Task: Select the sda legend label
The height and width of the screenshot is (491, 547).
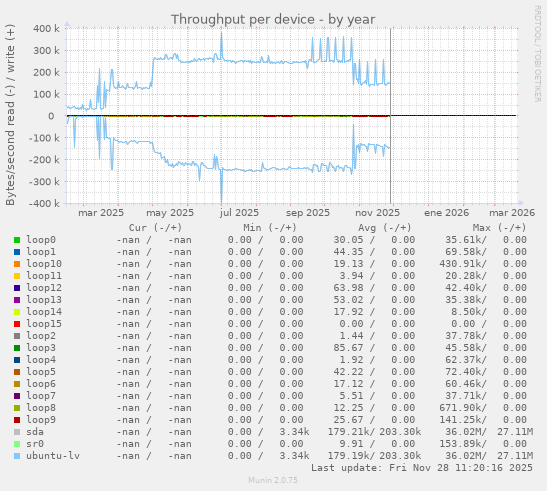Action: pyautogui.click(x=35, y=432)
